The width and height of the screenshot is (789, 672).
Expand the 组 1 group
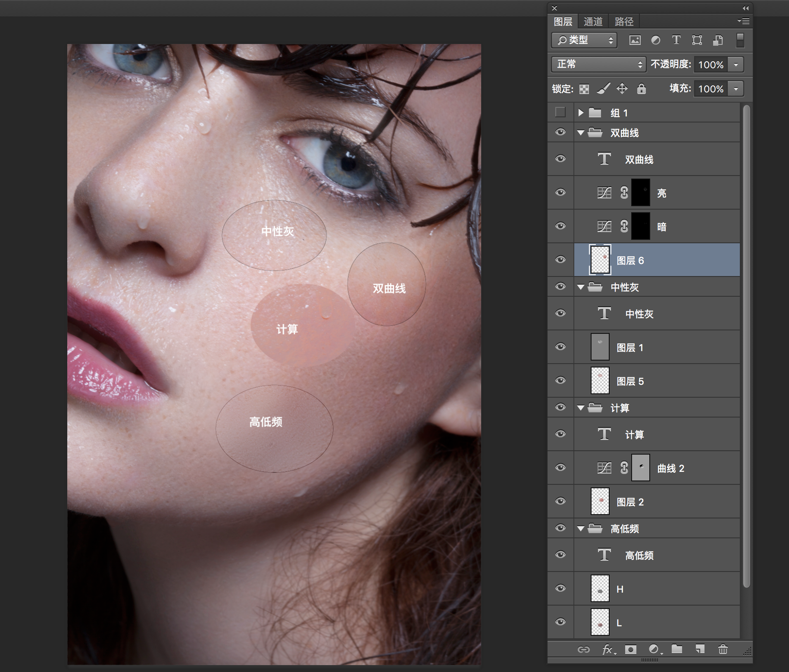[581, 113]
